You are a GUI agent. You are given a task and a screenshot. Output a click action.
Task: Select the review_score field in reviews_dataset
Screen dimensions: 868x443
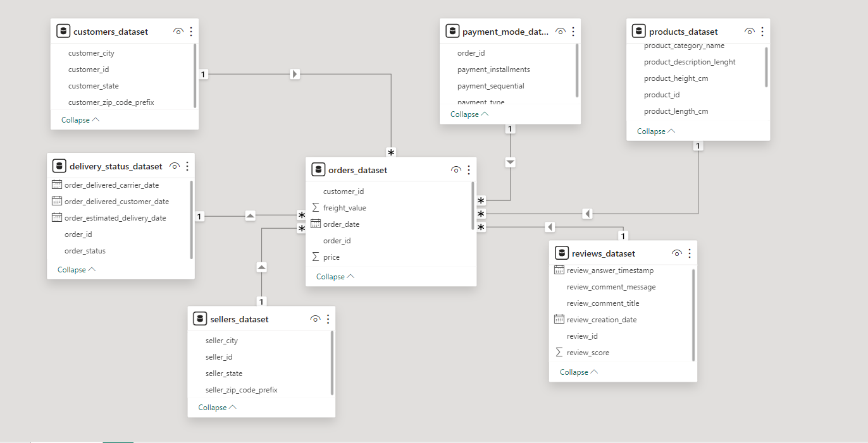[588, 353]
